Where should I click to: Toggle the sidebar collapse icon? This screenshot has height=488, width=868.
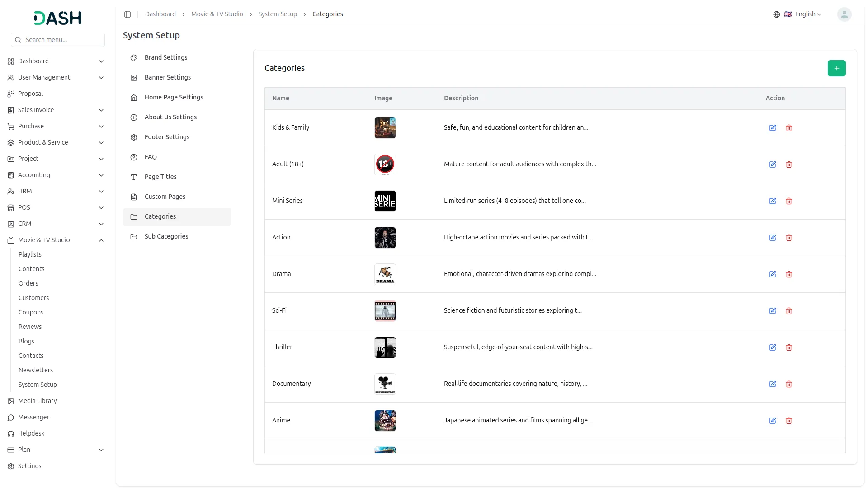click(x=127, y=14)
